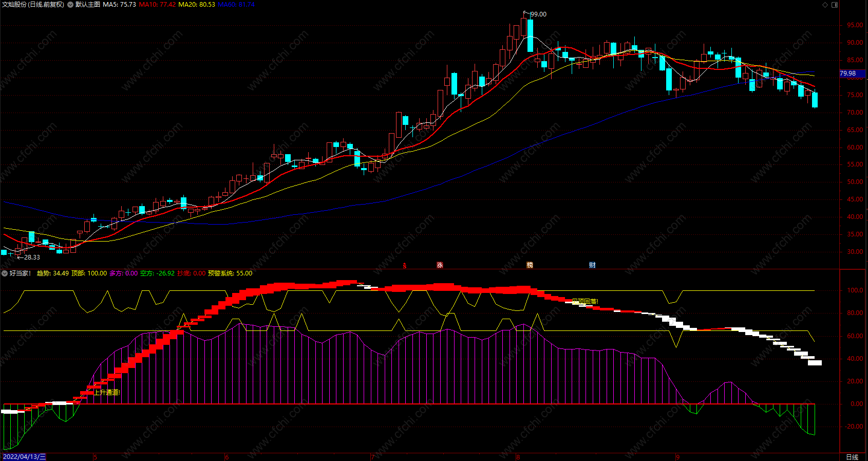The image size is (868, 461).
Task: Click the 好当家 indicator name
Action: coord(21,273)
